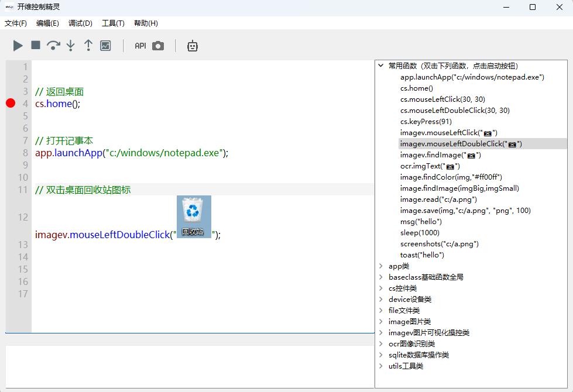The image size is (573, 392).
Task: Select app.launchApp("c:/windows/notepad.exe") in function list
Action: click(x=472, y=77)
